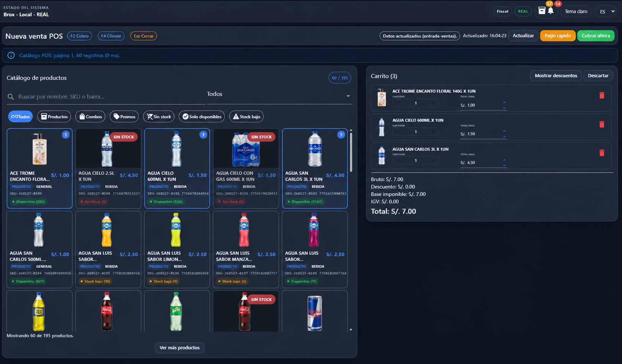The height and width of the screenshot is (364, 622).
Task: Lower AGUA SAN CARLOS 3L total final down arrow
Action: (504, 165)
